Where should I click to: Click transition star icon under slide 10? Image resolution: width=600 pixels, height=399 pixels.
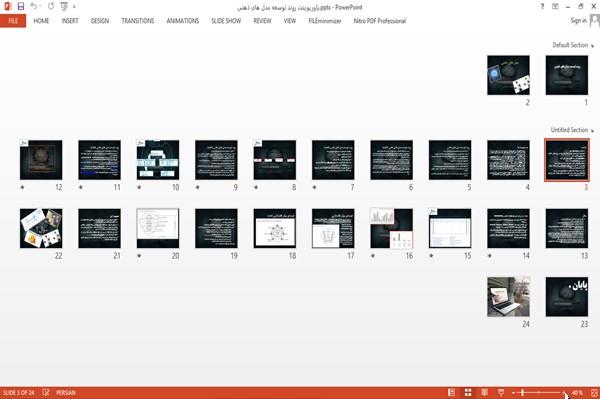tap(139, 187)
